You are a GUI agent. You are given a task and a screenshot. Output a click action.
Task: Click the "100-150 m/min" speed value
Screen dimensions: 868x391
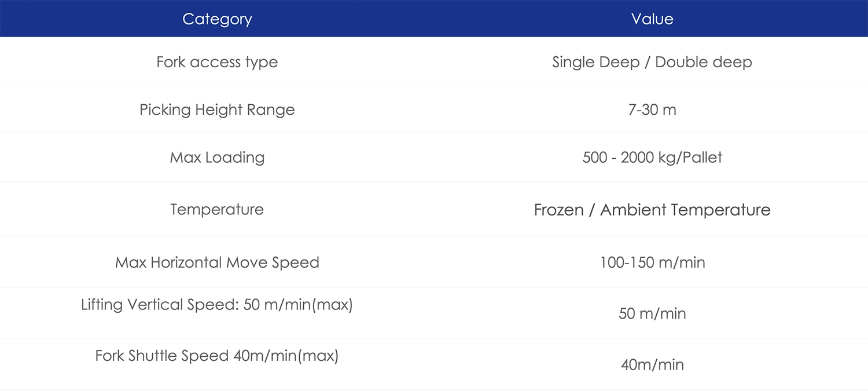[652, 262]
